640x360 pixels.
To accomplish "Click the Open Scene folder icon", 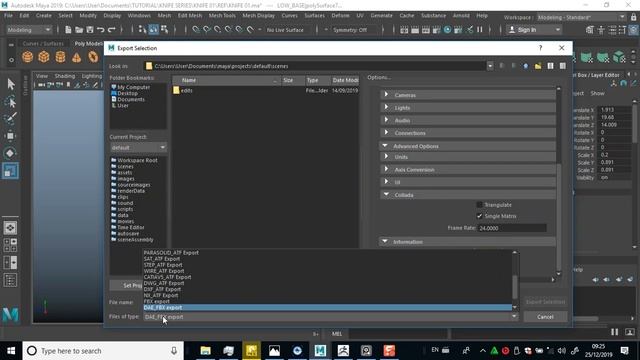I will click(x=79, y=30).
